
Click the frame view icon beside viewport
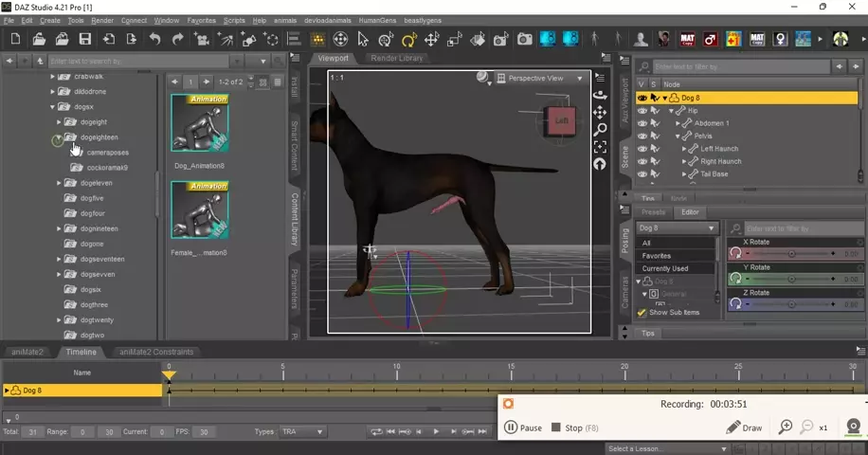[600, 147]
